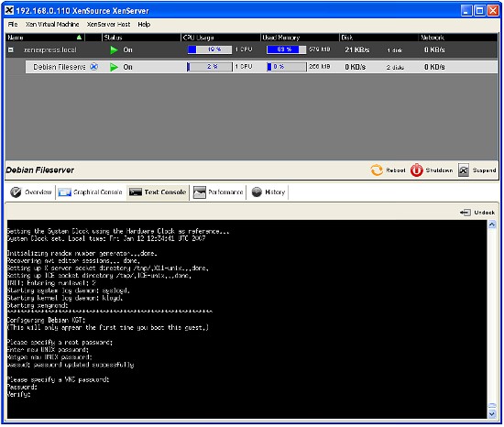
Task: Click the Debian Fileserver blue X icon
Action: (93, 67)
